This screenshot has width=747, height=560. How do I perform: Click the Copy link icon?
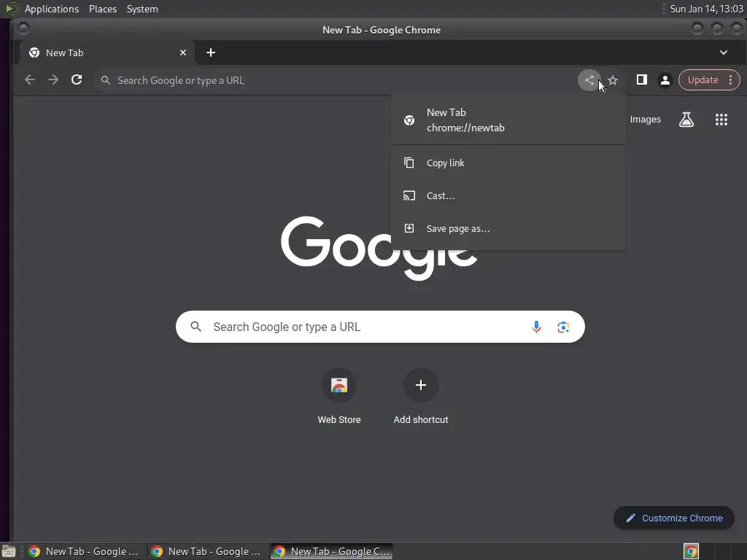(409, 163)
